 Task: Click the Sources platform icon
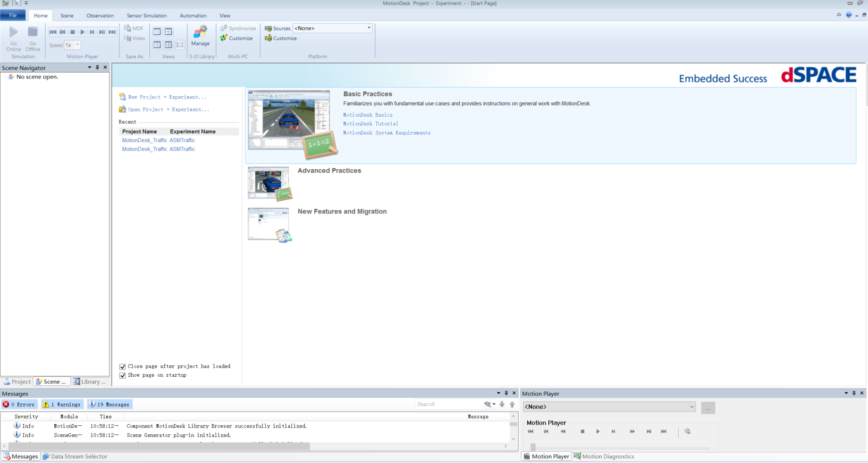pyautogui.click(x=268, y=28)
